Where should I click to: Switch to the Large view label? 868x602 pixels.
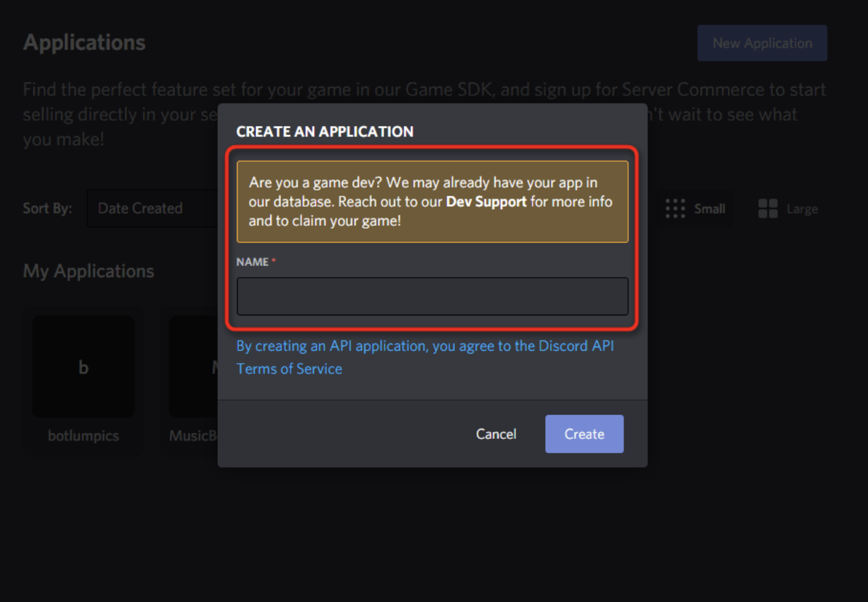tap(802, 209)
